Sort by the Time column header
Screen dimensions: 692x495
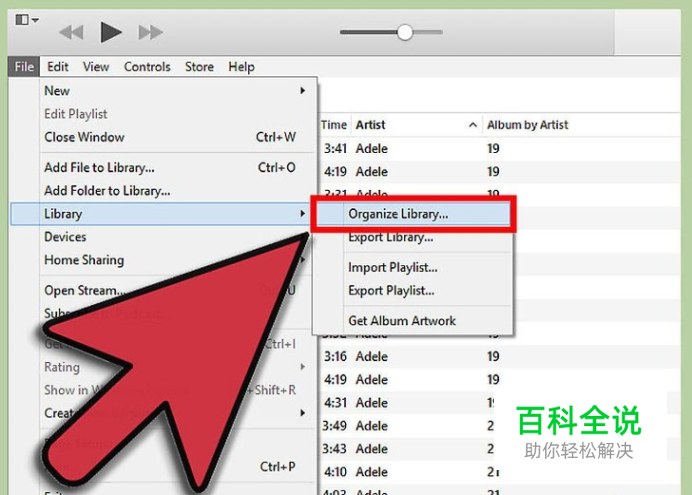click(334, 125)
